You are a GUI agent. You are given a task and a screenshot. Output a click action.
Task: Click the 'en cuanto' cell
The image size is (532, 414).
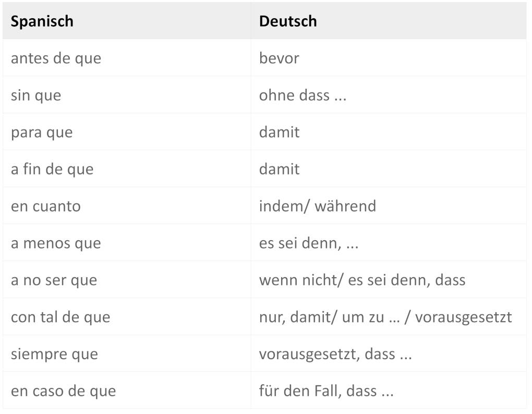point(46,206)
